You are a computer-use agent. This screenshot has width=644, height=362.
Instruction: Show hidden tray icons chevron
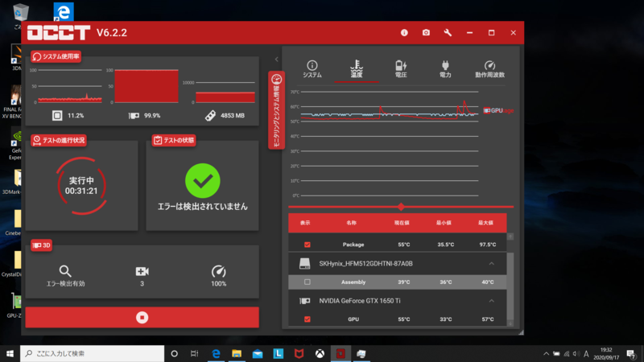point(547,353)
